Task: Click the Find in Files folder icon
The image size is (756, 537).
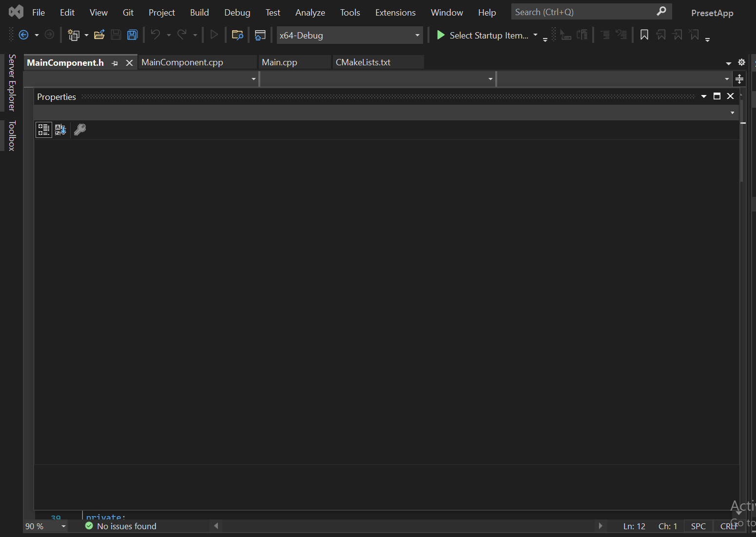Action: pos(237,35)
